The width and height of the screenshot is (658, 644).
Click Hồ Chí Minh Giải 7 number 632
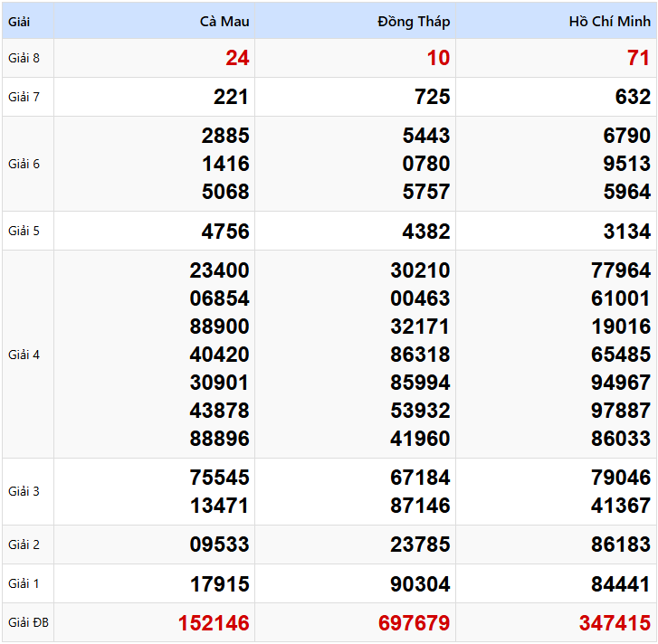[633, 97]
